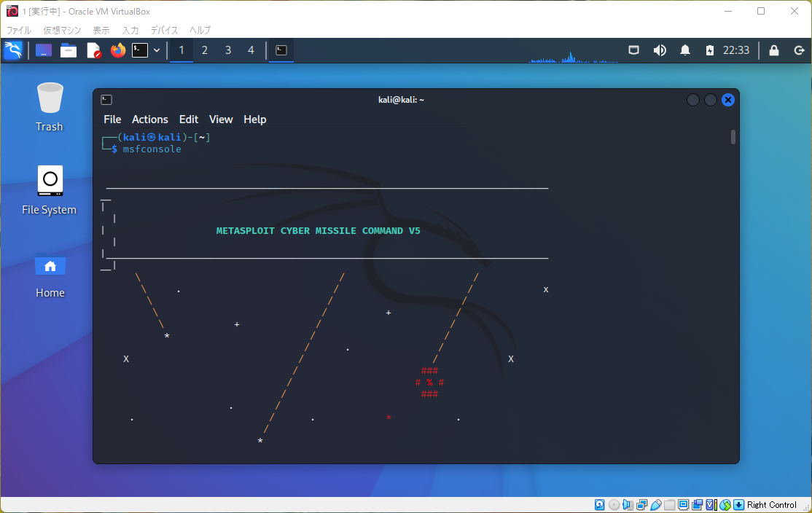Switch to workspace 3
812x513 pixels.
(x=228, y=50)
